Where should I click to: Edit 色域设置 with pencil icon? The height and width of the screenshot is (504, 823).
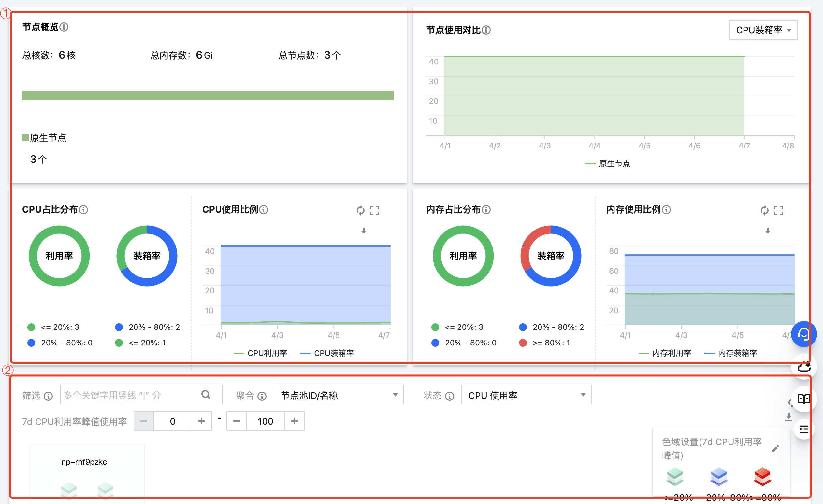tap(775, 449)
